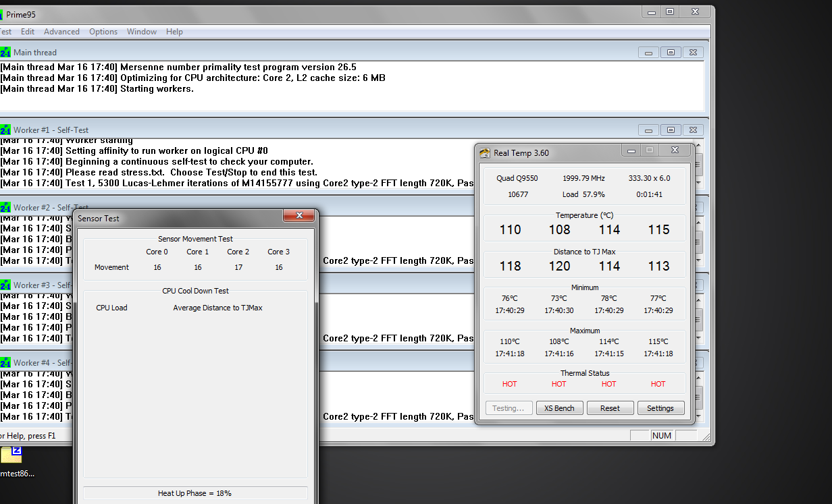
Task: Click the NUM indicator in status bar
Action: click(x=662, y=436)
